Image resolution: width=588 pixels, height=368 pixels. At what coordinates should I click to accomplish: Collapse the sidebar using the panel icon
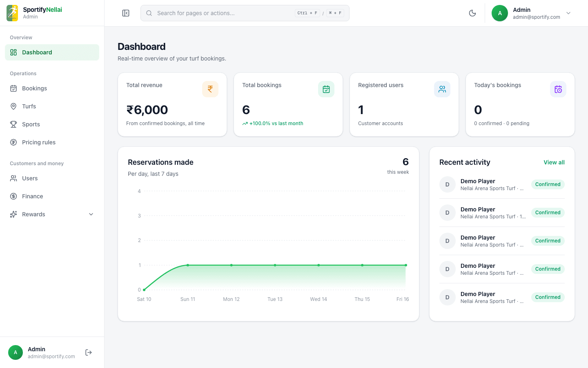[x=126, y=13]
